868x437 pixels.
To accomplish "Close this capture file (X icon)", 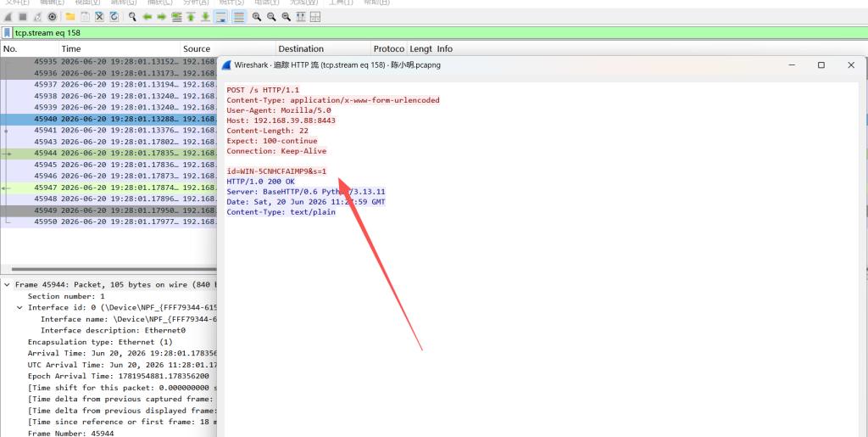I will pyautogui.click(x=100, y=17).
